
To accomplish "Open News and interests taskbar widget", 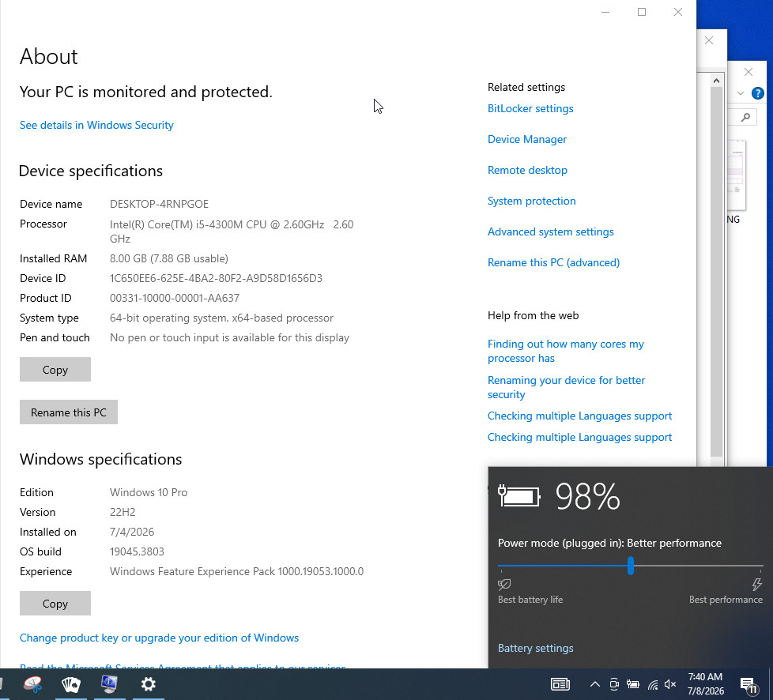I will (x=560, y=684).
